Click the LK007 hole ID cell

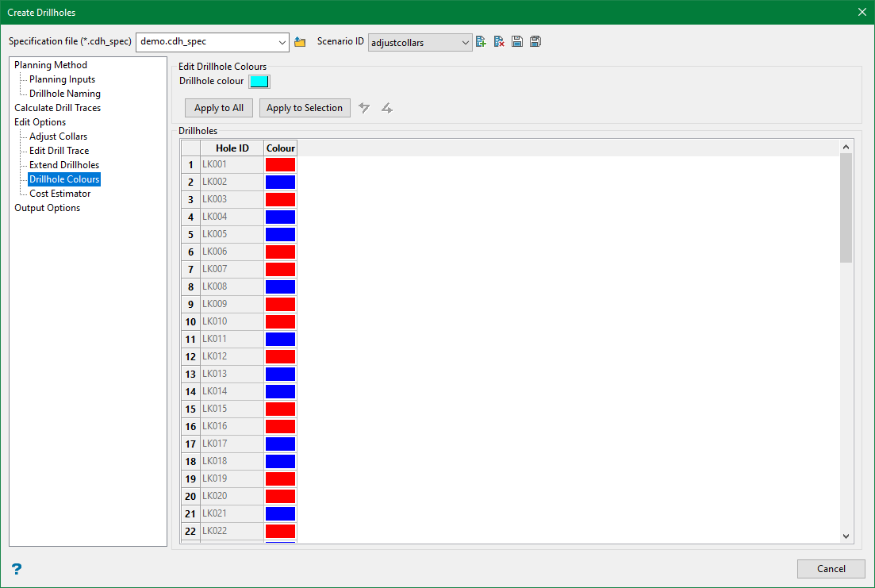232,269
